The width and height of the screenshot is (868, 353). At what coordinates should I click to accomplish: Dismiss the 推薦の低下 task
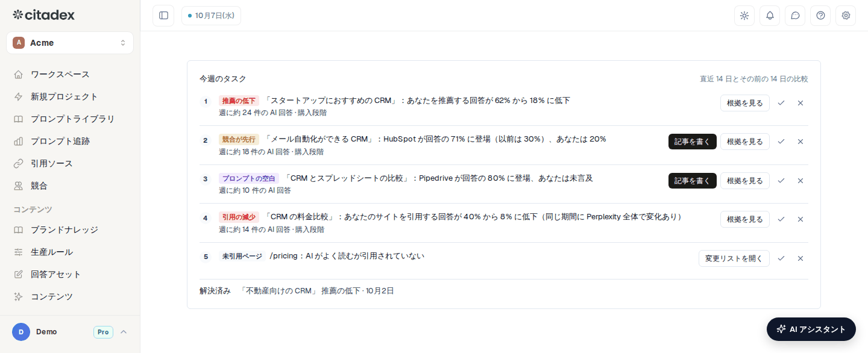click(800, 103)
